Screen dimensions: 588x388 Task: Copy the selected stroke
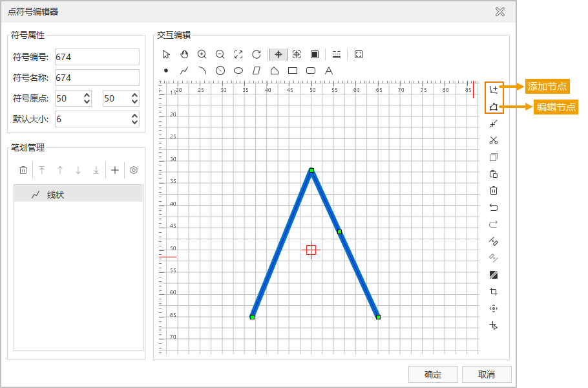click(494, 157)
